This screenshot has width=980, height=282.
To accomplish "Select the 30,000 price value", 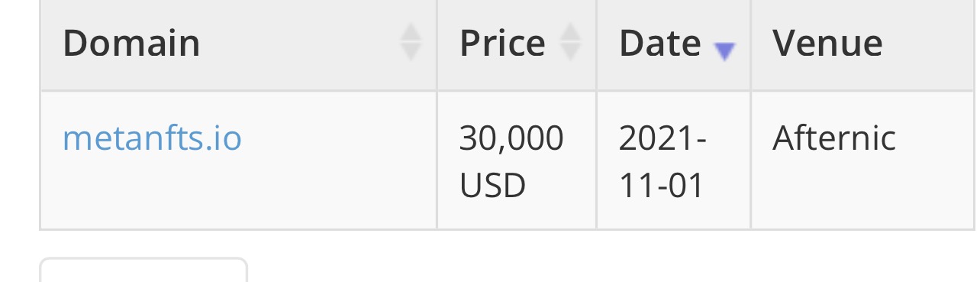I will [511, 138].
